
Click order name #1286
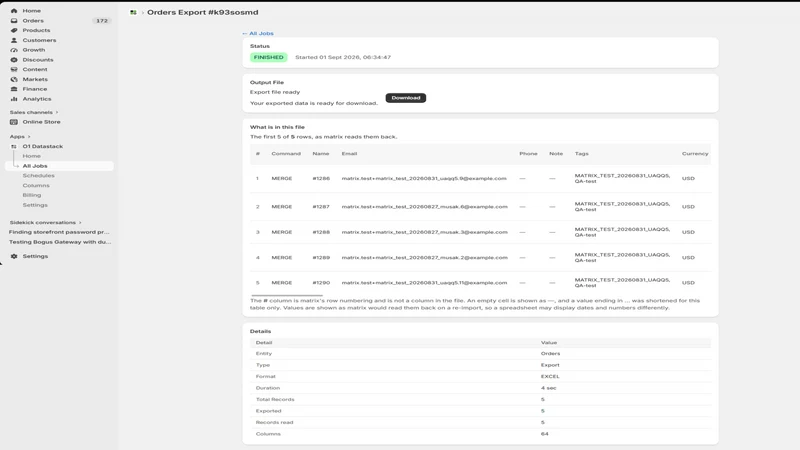(x=321, y=179)
